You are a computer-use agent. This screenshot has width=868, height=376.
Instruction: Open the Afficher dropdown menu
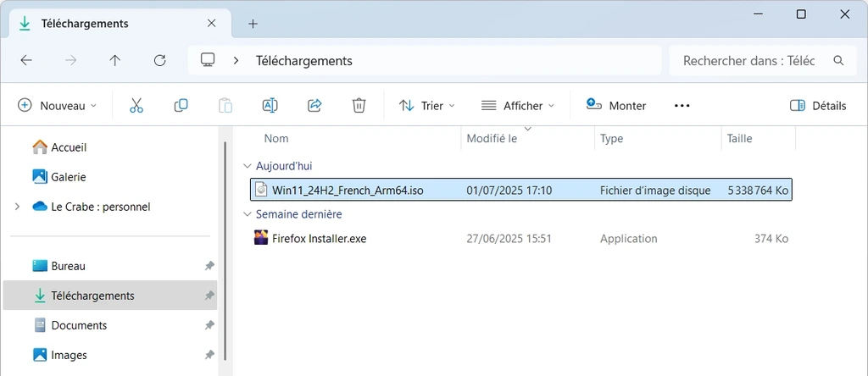518,106
